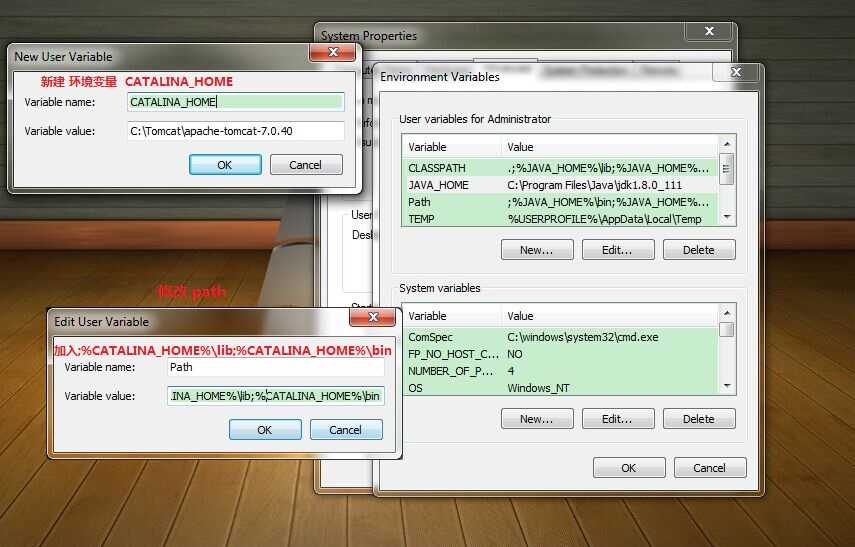Viewport: 855px width, 547px height.
Task: Click user variables scrollbar down arrow
Action: [727, 217]
